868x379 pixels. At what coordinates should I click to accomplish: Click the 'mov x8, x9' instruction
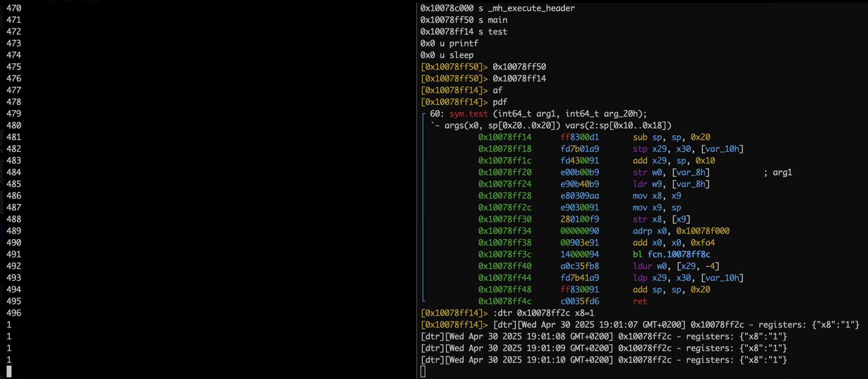(x=657, y=196)
